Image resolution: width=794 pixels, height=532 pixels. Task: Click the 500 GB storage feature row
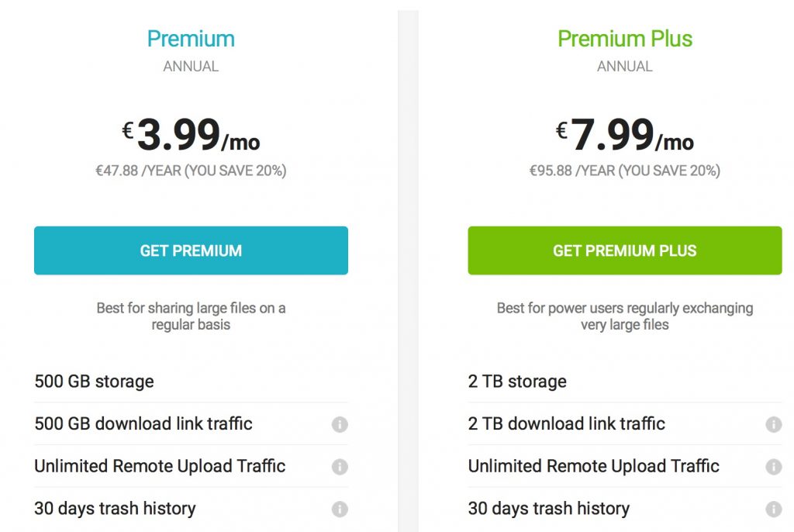(191, 382)
